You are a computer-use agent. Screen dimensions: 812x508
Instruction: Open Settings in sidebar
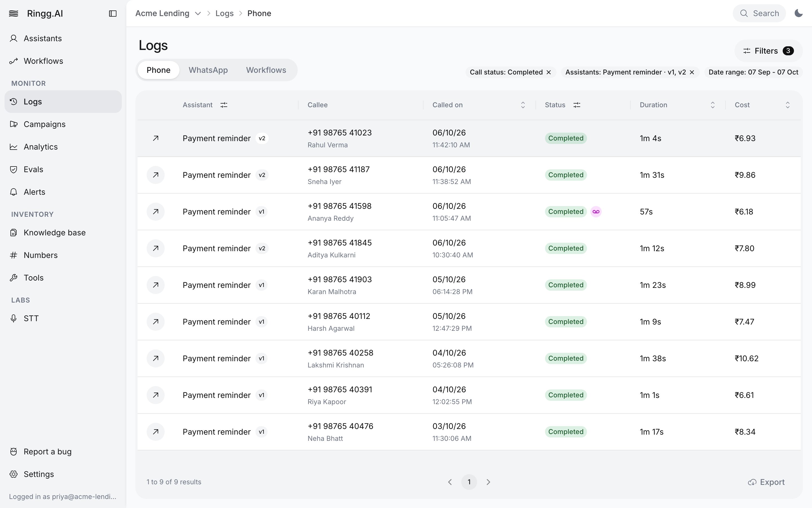[63, 474]
